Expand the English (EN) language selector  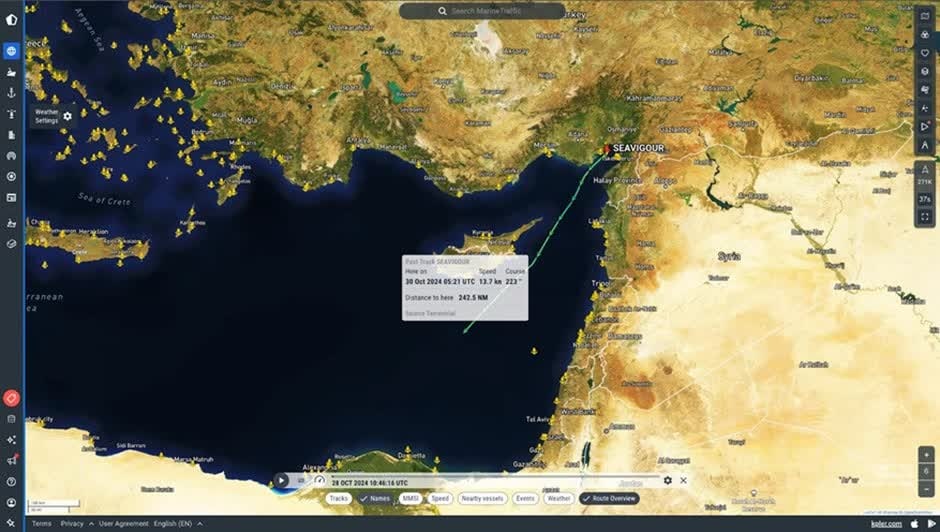point(178,524)
